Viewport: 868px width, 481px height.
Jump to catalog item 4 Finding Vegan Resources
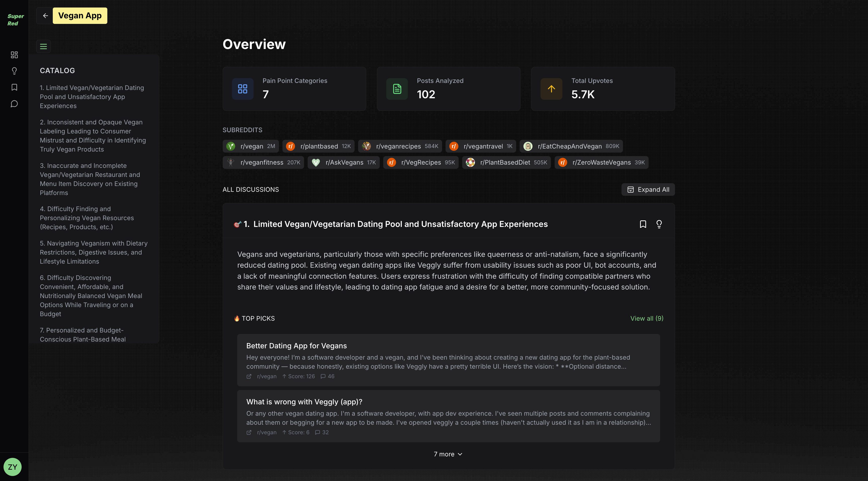click(x=87, y=218)
